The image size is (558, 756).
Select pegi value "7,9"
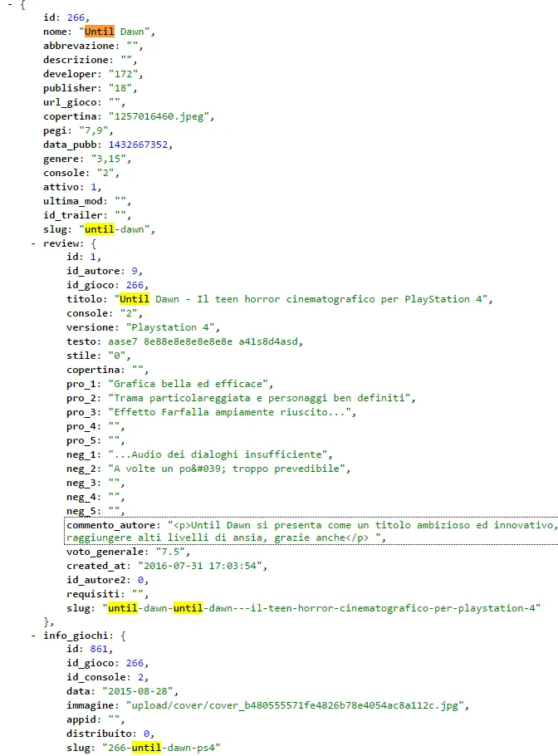pyautogui.click(x=94, y=130)
